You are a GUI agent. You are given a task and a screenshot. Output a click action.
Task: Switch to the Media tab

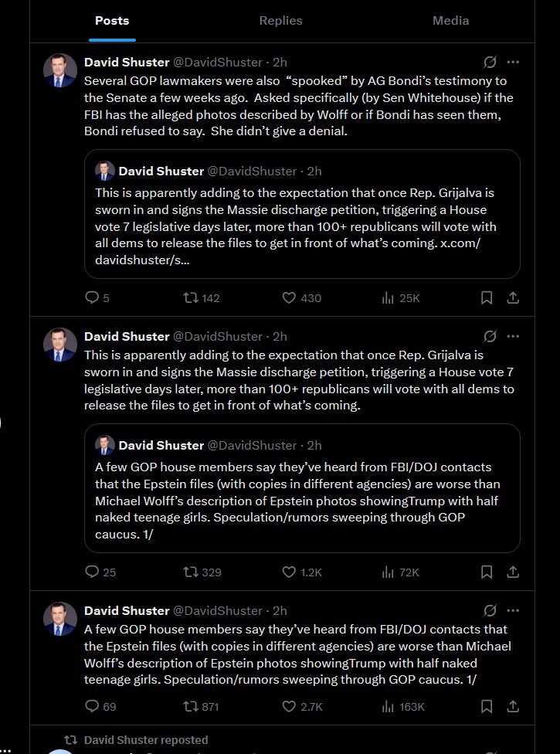[450, 21]
